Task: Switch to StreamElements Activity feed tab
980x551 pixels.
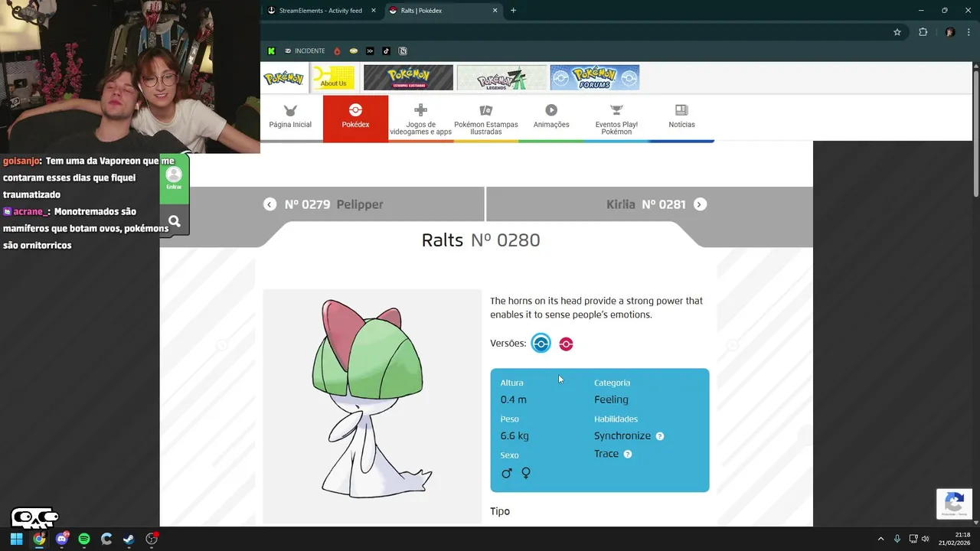Action: tap(321, 11)
